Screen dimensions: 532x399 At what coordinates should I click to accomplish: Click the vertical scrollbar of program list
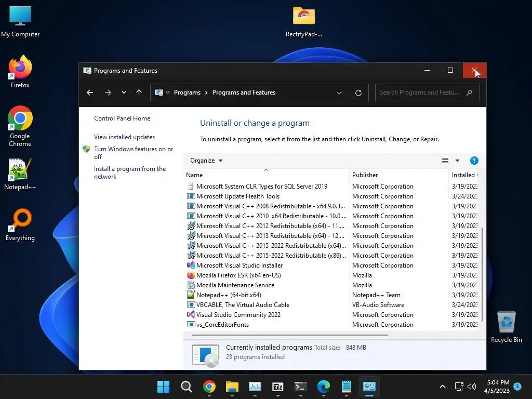point(482,275)
